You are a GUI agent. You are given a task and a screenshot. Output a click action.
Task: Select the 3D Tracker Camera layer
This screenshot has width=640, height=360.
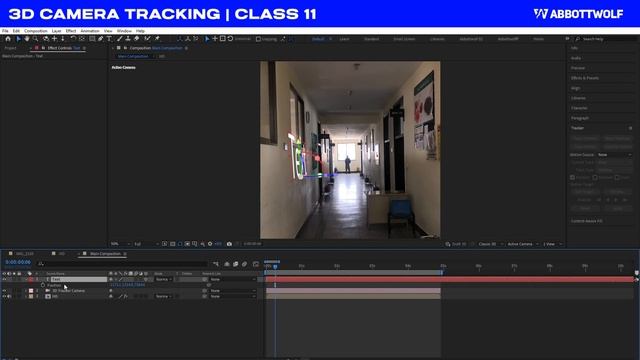click(69, 291)
